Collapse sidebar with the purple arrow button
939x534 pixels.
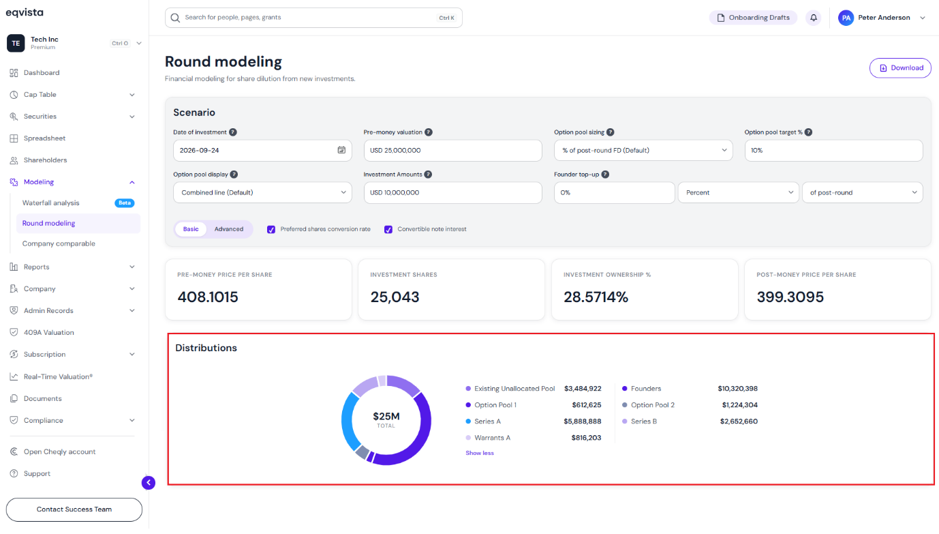pos(149,483)
